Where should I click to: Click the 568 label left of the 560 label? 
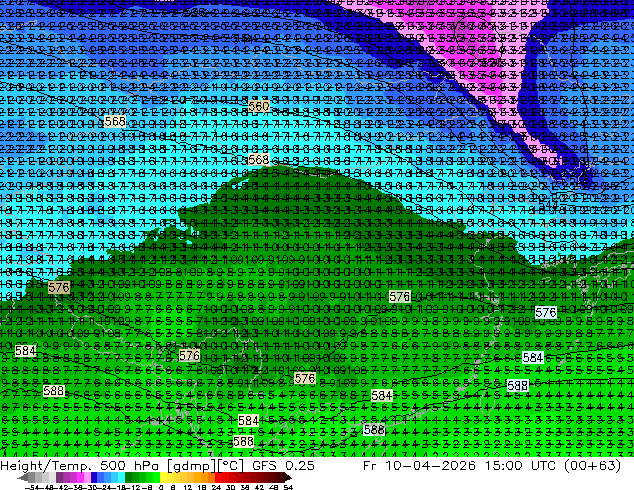tap(115, 121)
